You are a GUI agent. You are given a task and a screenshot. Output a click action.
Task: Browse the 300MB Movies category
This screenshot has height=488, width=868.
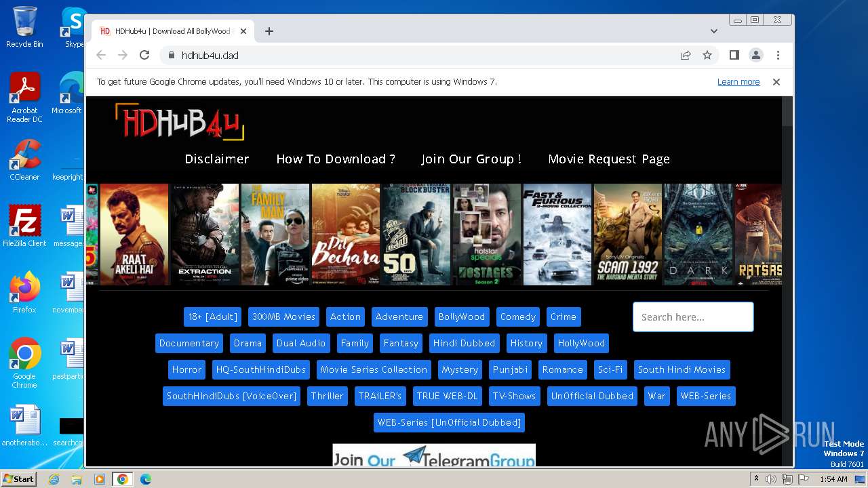pyautogui.click(x=283, y=317)
